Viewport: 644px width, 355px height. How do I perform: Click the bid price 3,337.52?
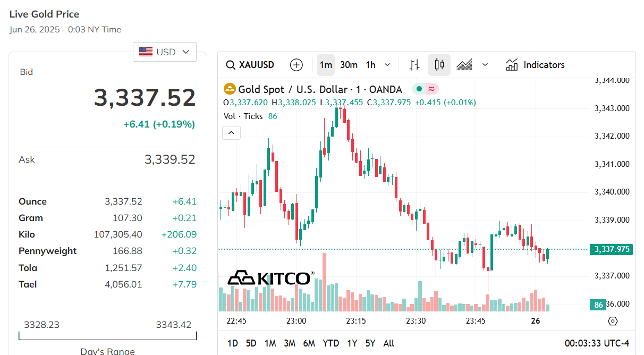pos(145,98)
